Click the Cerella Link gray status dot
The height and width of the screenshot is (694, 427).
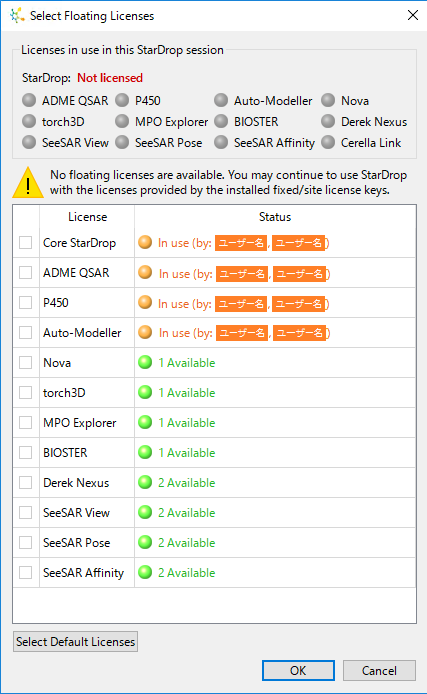[328, 143]
